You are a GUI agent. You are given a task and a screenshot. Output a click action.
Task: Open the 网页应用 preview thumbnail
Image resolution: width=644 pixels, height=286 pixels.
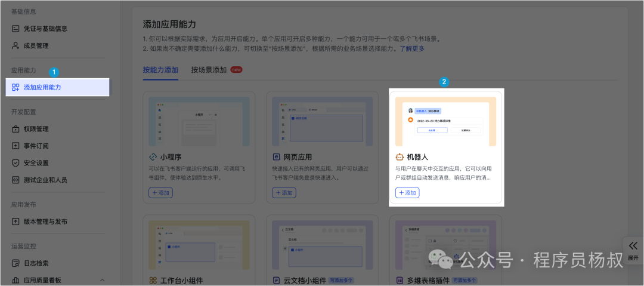tap(323, 121)
